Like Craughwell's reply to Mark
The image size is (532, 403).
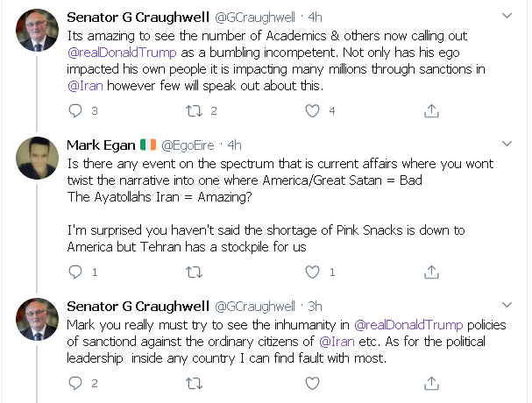click(x=312, y=384)
